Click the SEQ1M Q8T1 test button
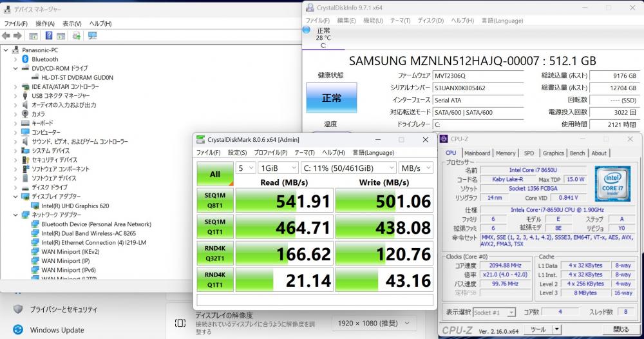Viewport: 644px width, 339px height. (215, 200)
